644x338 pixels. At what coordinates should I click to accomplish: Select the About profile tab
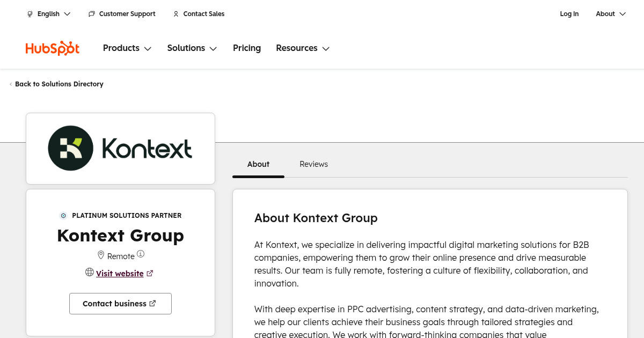258,164
